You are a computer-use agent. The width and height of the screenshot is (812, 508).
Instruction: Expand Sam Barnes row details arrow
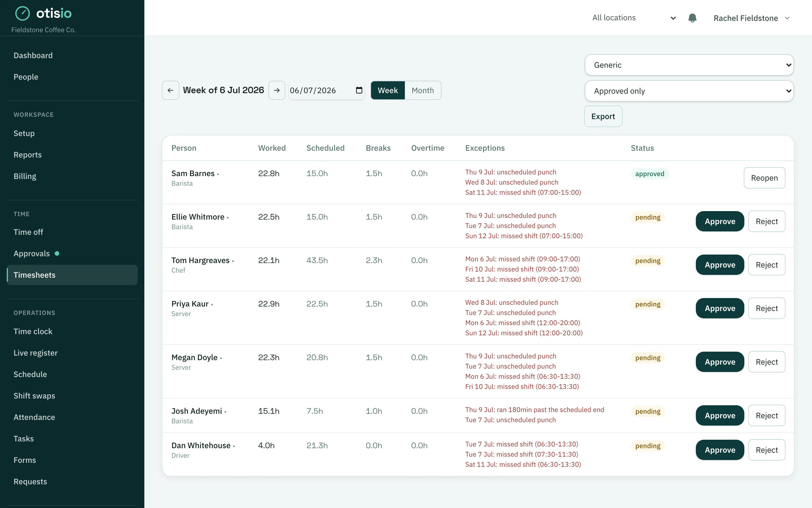pos(218,174)
